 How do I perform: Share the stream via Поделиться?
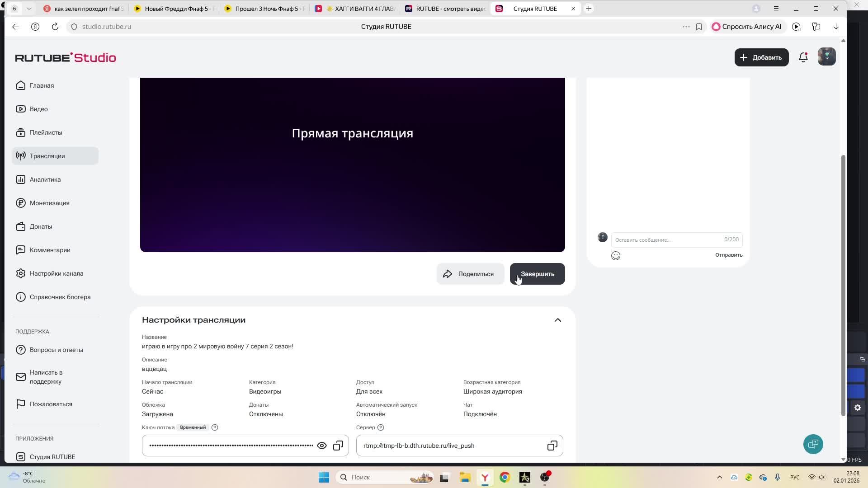click(x=470, y=274)
